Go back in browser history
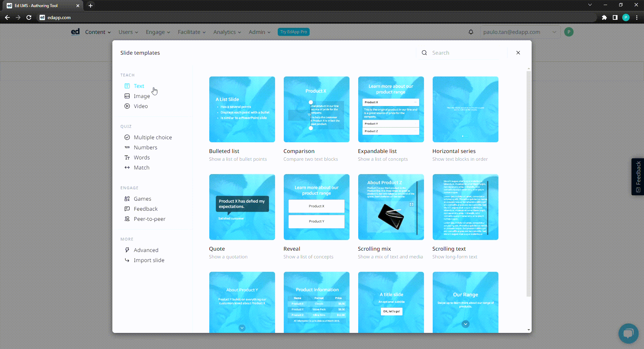The width and height of the screenshot is (644, 349). coord(7,17)
